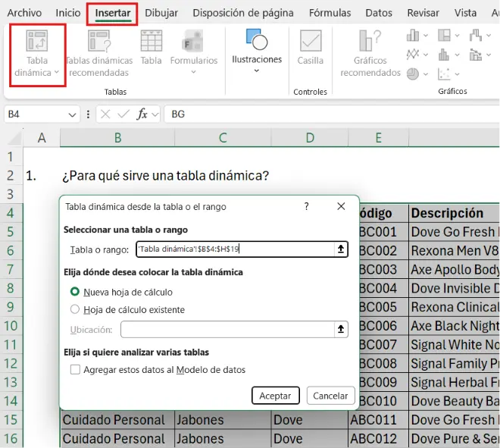Click Cancelar in the dialog

coord(330,396)
